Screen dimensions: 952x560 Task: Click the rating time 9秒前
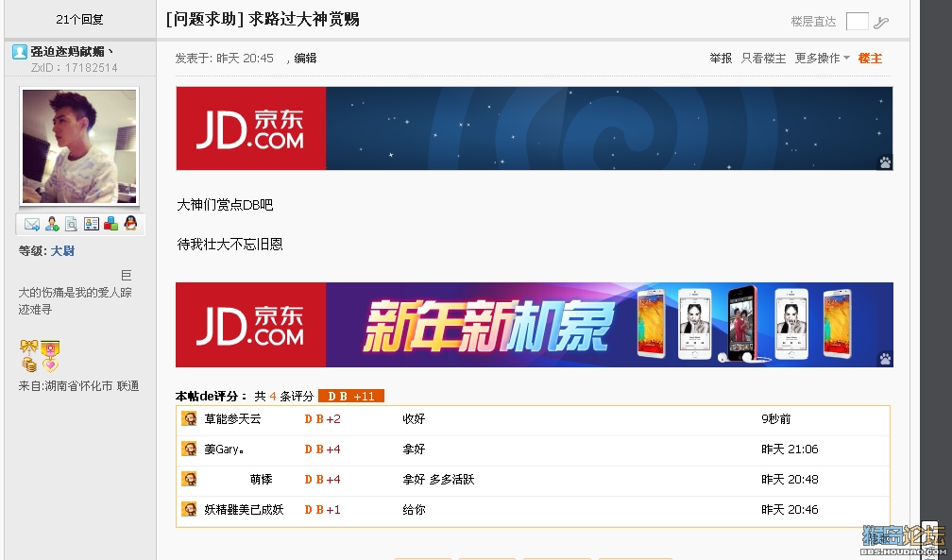[x=776, y=419]
